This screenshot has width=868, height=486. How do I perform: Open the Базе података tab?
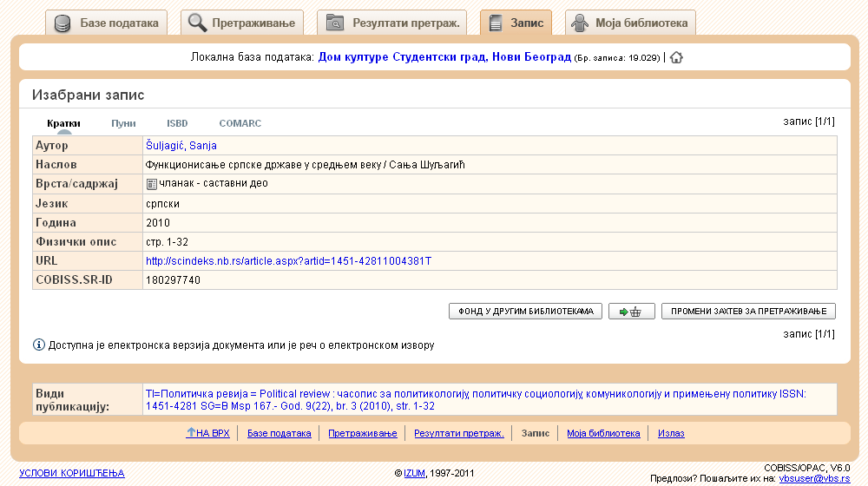(x=106, y=23)
